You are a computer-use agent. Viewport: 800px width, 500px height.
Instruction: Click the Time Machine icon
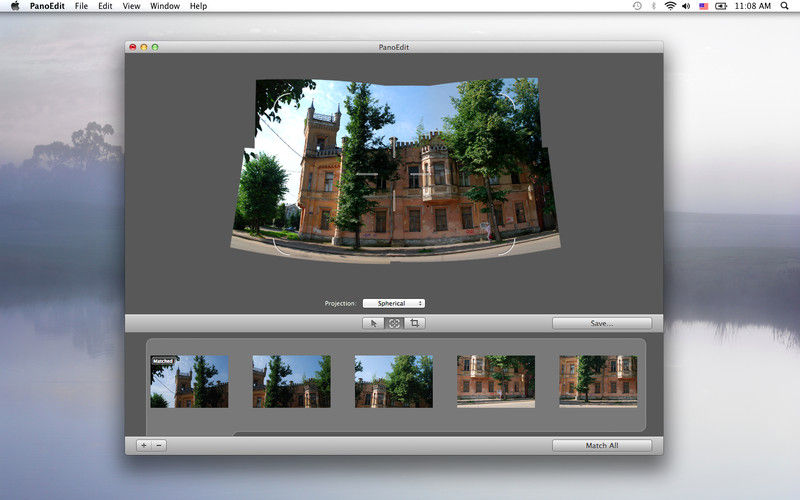tap(637, 6)
